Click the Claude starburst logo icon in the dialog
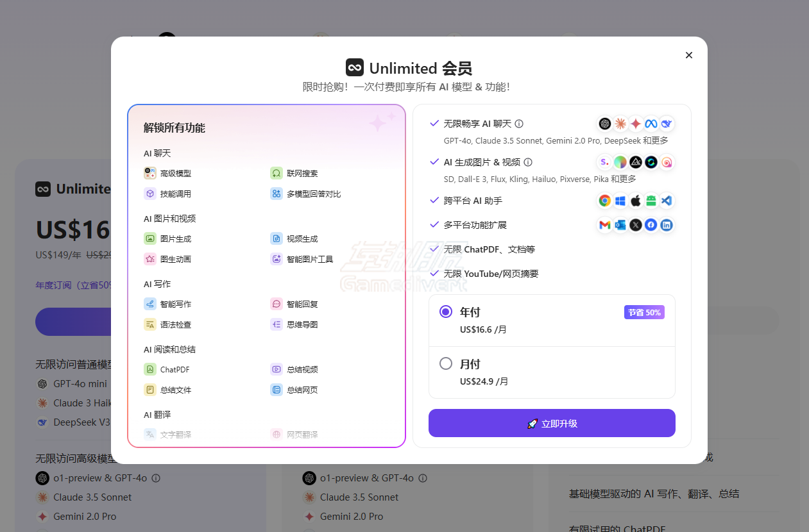809x532 pixels. click(x=620, y=124)
